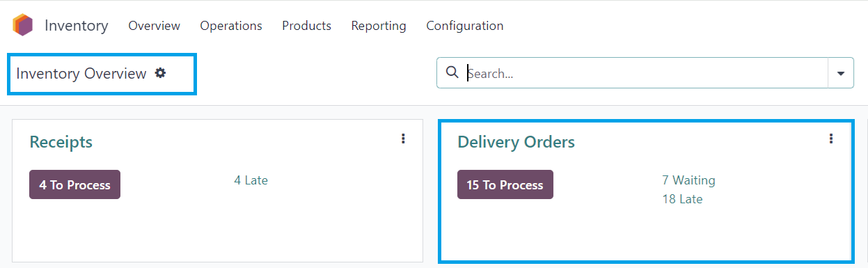Expand the search options dropdown arrow
The image size is (868, 268).
(x=840, y=73)
